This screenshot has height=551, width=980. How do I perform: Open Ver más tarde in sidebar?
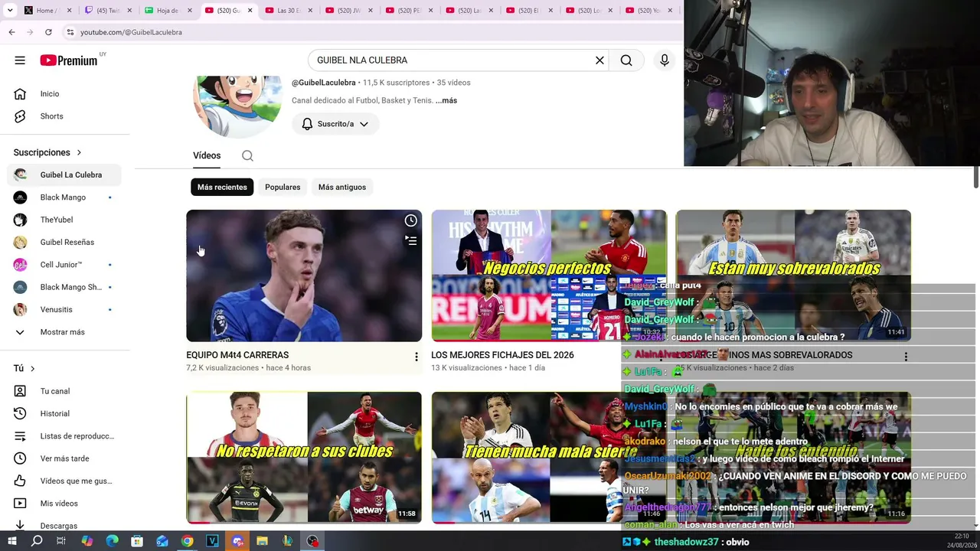(x=64, y=458)
